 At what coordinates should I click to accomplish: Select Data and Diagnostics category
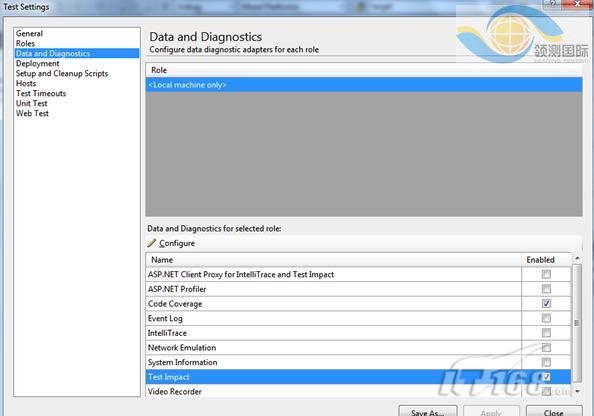[x=77, y=53]
